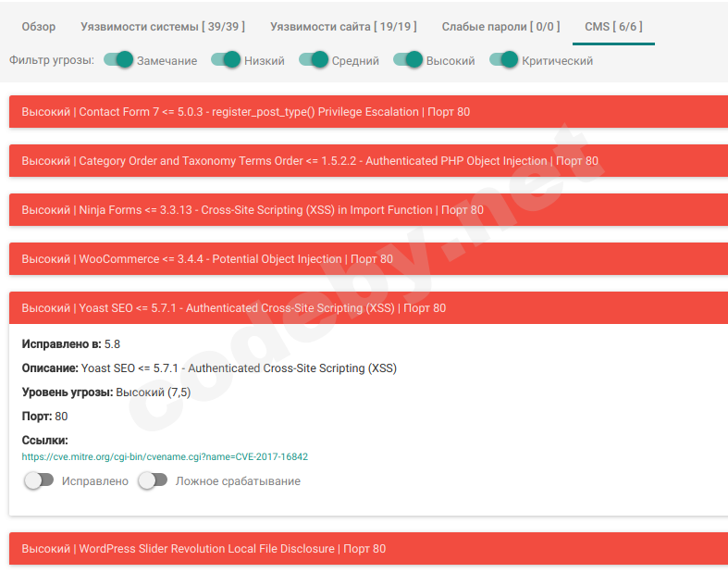Expand the Category Order and Taxonomy Terms entry
Screen dimensions: 728x573
[369, 161]
